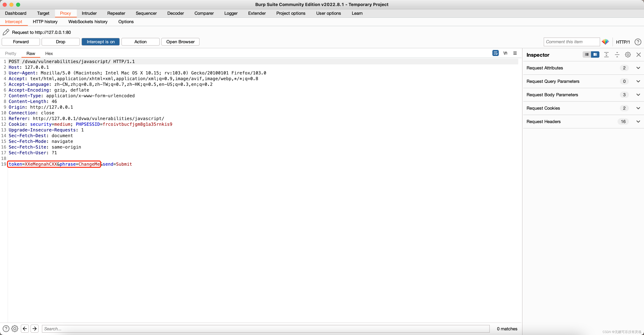This screenshot has width=644, height=335.
Task: Click the Drop button
Action: coord(61,42)
